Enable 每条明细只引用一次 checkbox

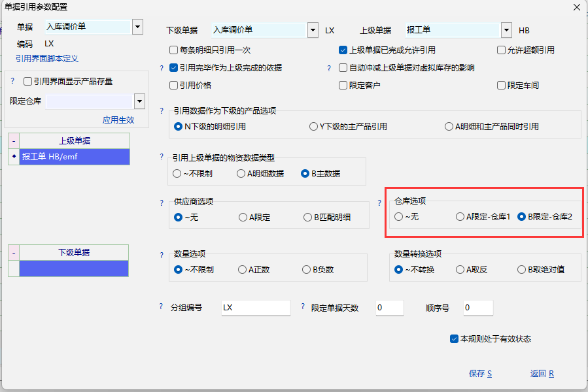pyautogui.click(x=174, y=50)
